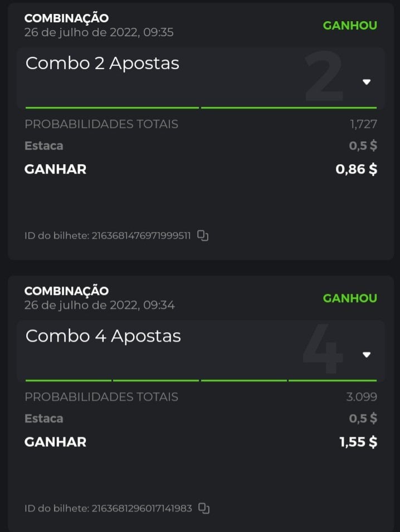Screen dimensions: 400x532
Task: Click the Estaca label in the Combo 4 card
Action: 44,418
